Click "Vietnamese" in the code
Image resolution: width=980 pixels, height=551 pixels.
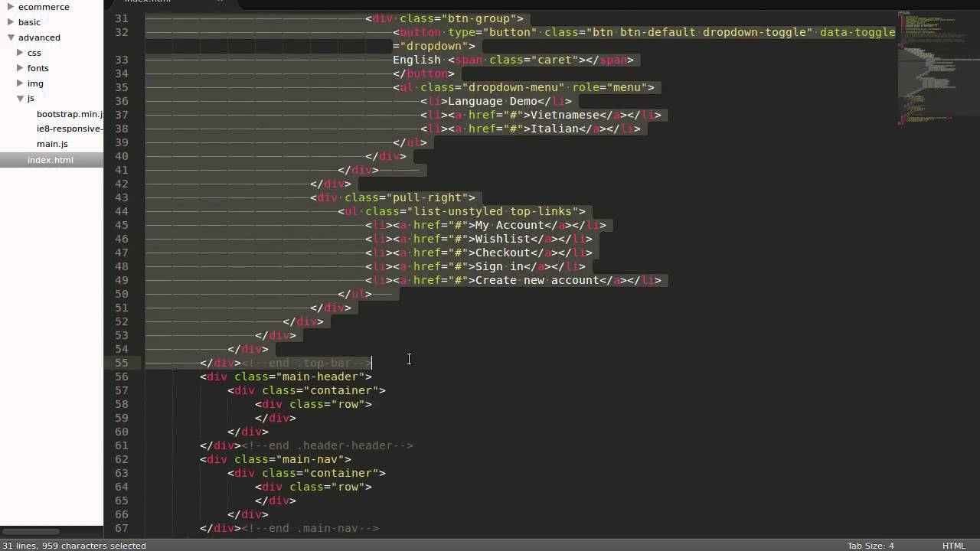click(x=565, y=115)
